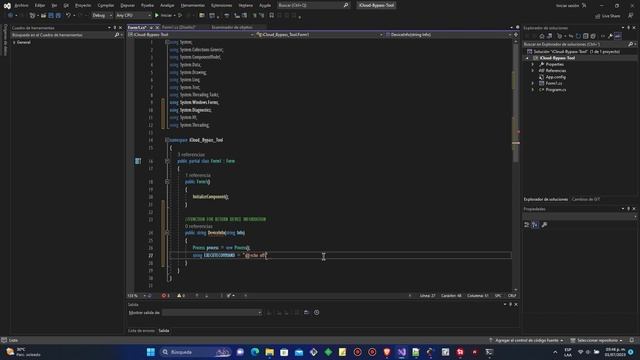This screenshot has height=360, width=640.
Task: Open Windows Start menu
Action: [x=151, y=352]
